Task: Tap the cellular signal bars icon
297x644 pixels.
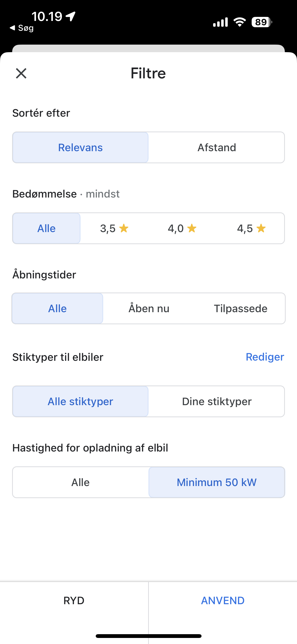Action: 220,22
